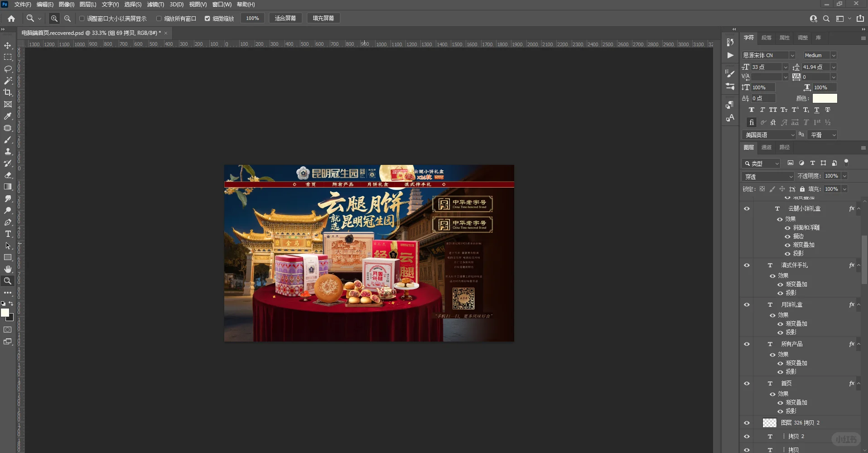This screenshot has width=868, height=453.
Task: Enable 调整窗口大小以满屏显示 checkbox
Action: [82, 19]
